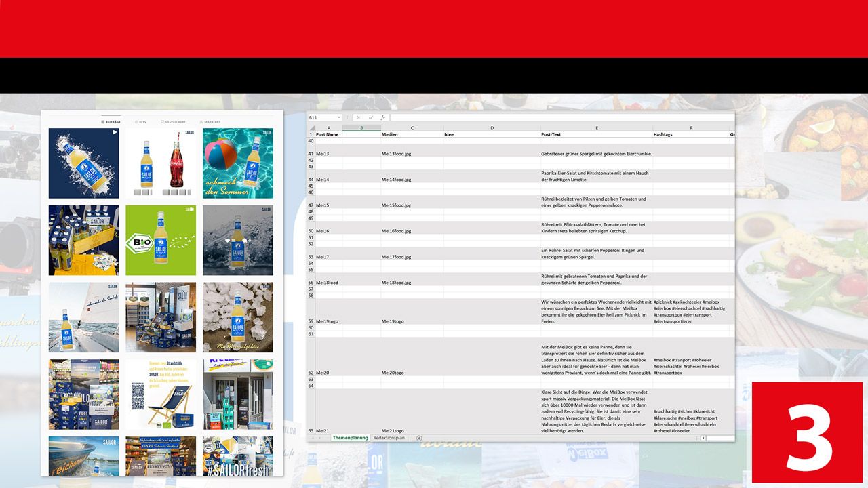Click video play icon on first post
Viewport: 868px width, 488px height.
pyautogui.click(x=115, y=132)
